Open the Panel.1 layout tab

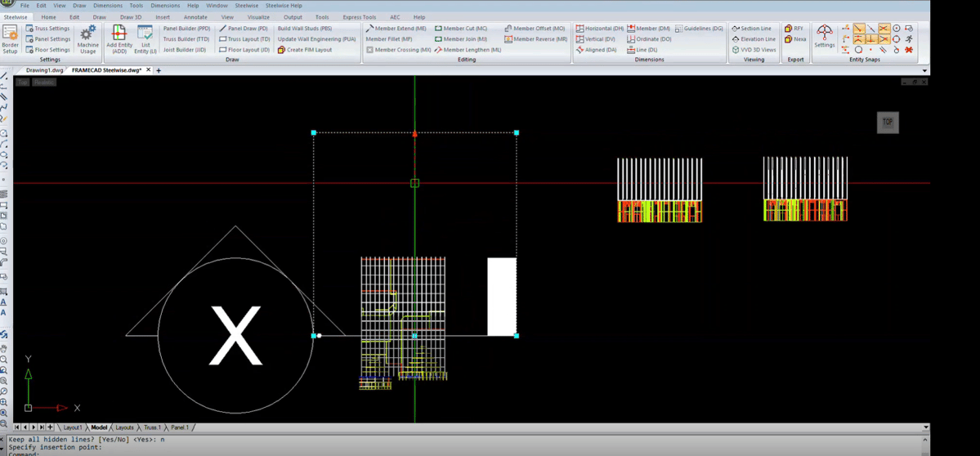click(180, 427)
